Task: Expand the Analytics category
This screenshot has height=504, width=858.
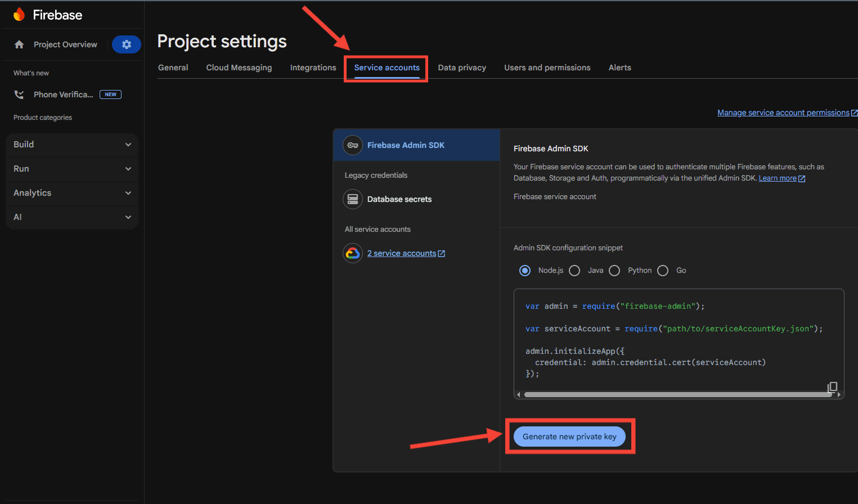Action: (72, 193)
